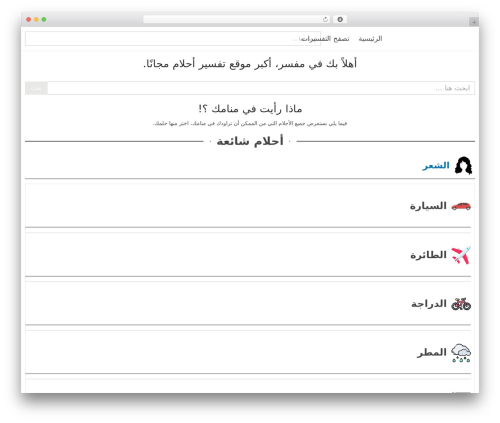The height and width of the screenshot is (423, 500).
Task: Click the airplane icon
Action: pyautogui.click(x=461, y=255)
